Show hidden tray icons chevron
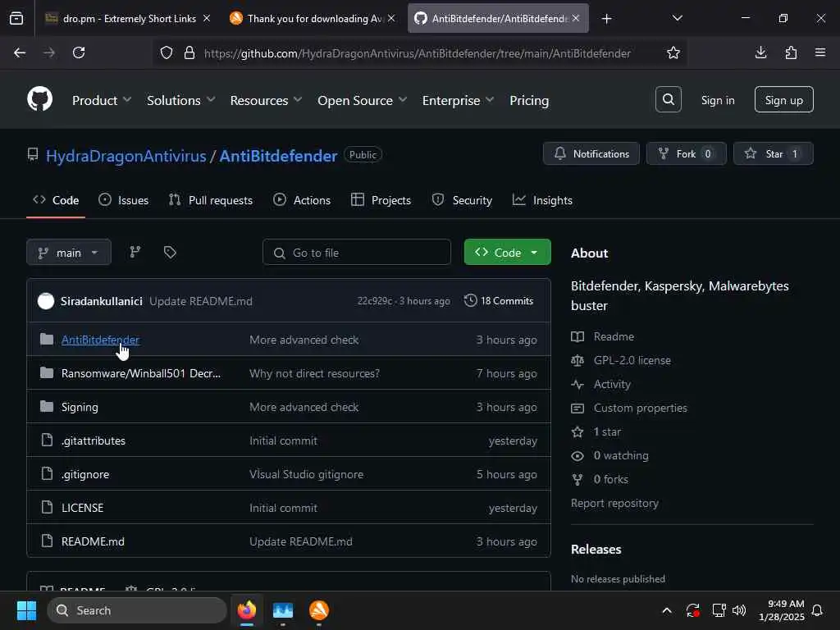Viewport: 840px width, 630px height. [667, 610]
